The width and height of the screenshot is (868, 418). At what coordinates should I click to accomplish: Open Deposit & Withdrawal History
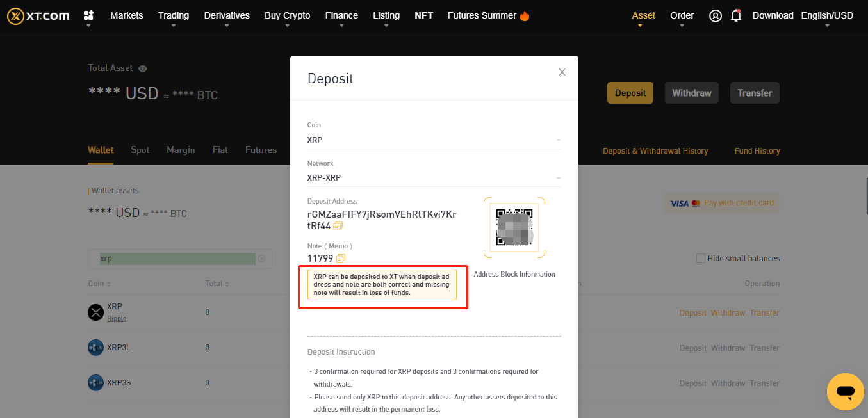(x=655, y=150)
